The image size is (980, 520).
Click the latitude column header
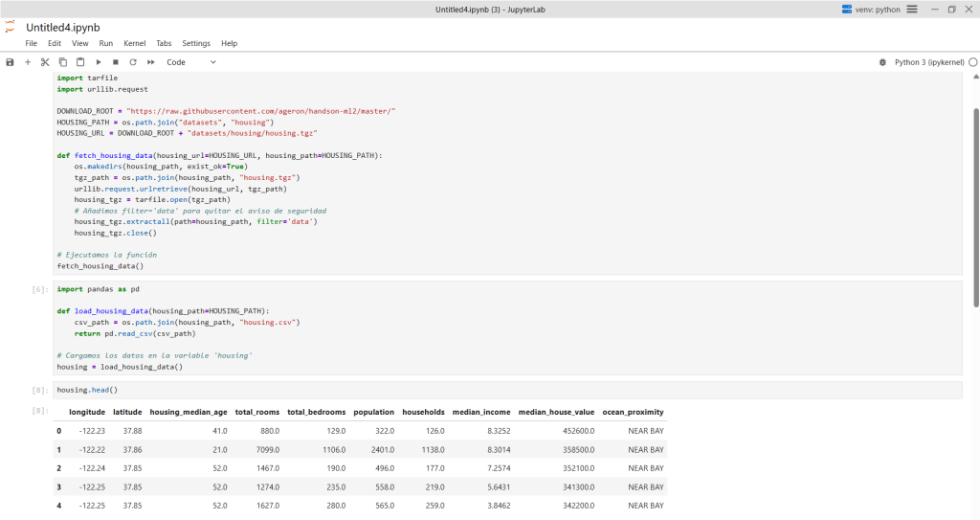(127, 412)
